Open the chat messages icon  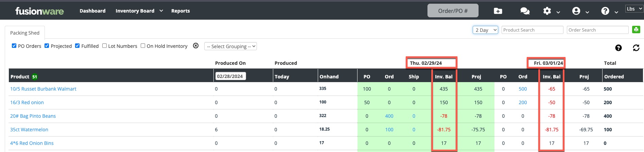coord(525,11)
